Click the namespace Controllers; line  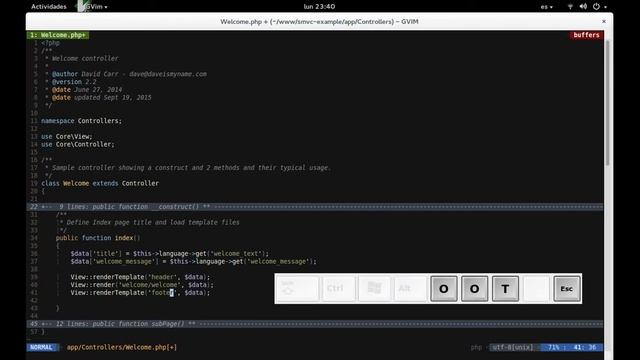tap(81, 121)
